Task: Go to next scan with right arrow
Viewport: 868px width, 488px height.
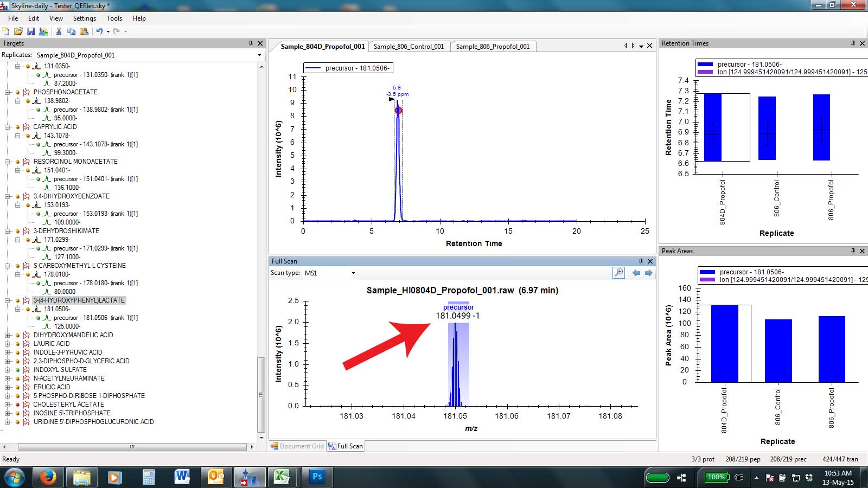Action: click(648, 273)
